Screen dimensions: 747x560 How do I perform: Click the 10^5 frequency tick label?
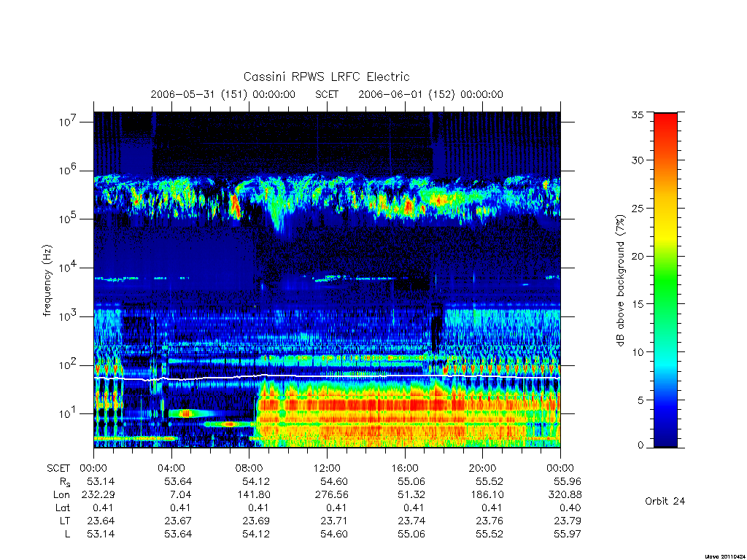pos(68,219)
